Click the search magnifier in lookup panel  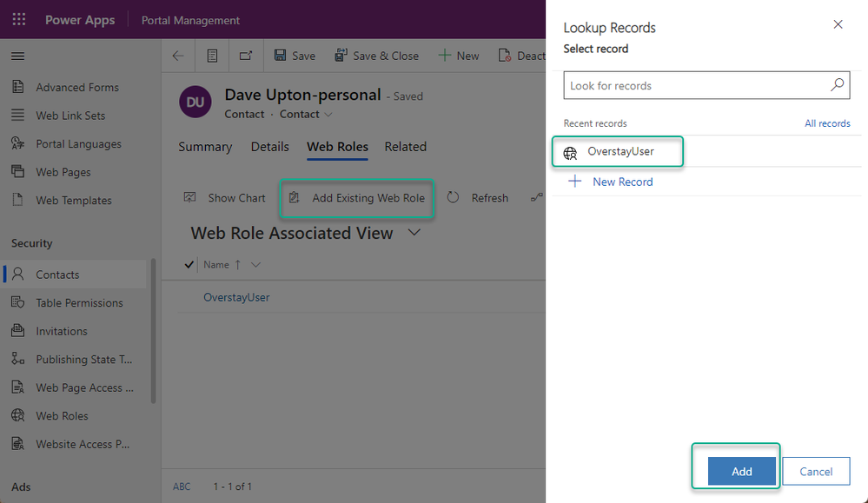tap(837, 84)
